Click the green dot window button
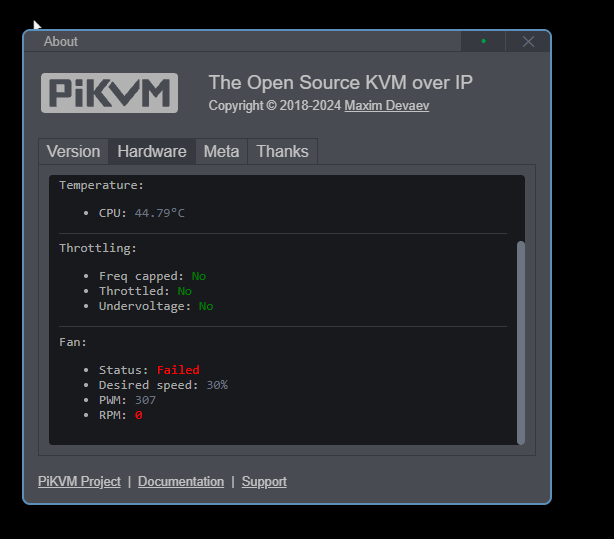Image resolution: width=614 pixels, height=539 pixels. coord(483,41)
